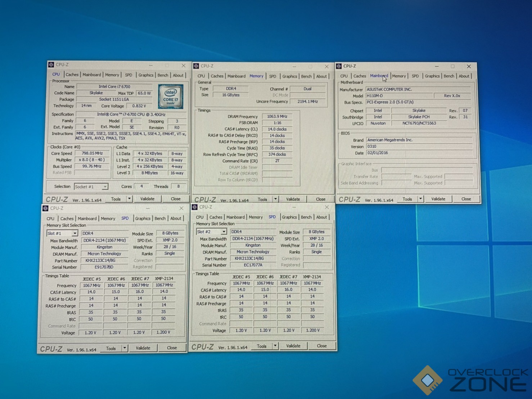Viewport: 532px width, 399px height.
Task: Click the Part Number field in the Slot #1 window
Action: click(x=105, y=260)
